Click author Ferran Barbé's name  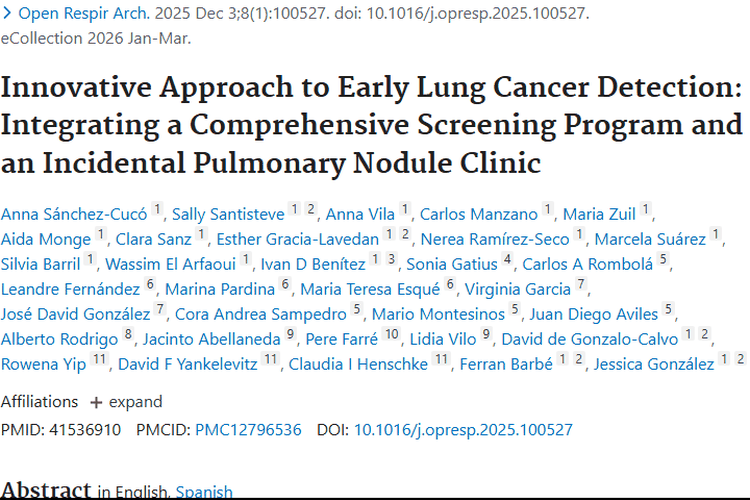click(506, 364)
